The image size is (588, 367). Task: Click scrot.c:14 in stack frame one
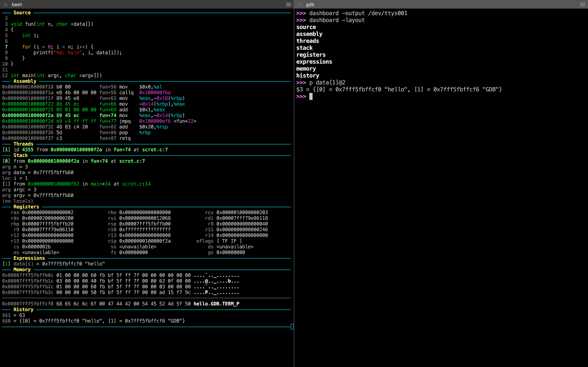click(x=136, y=184)
